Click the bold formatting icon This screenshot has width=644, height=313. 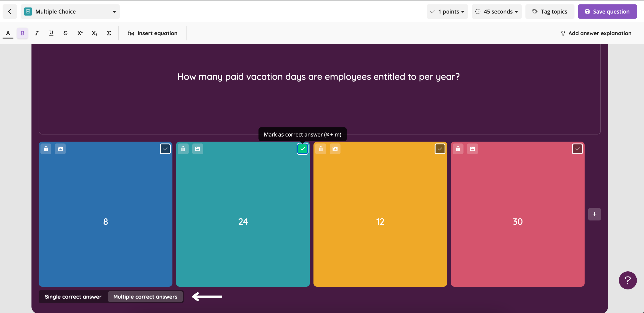click(22, 33)
